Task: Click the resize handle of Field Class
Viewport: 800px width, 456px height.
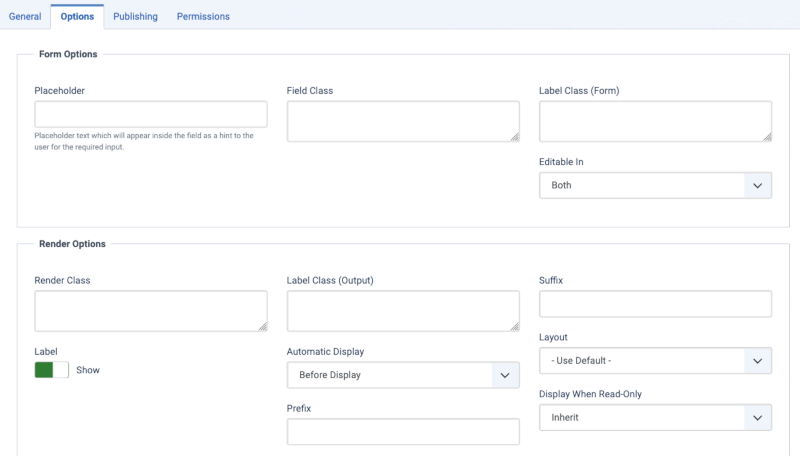Action: tap(514, 136)
